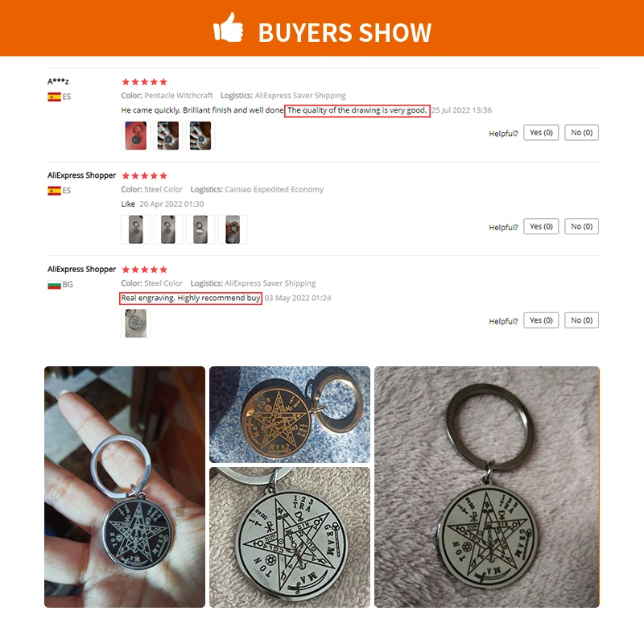Open the fourth thumbnail in the 20 Apr 2022 review
Viewport: 644px width, 644px height.
[x=233, y=229]
